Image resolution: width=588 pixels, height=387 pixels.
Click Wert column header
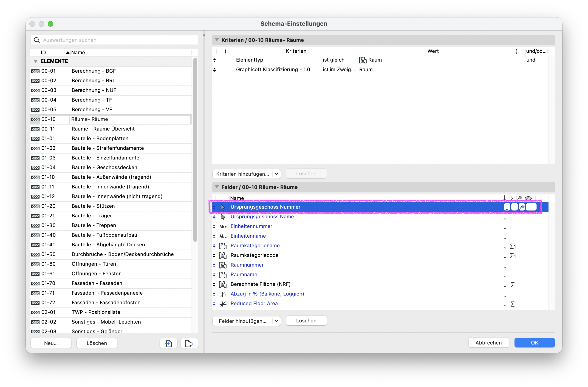click(x=433, y=51)
